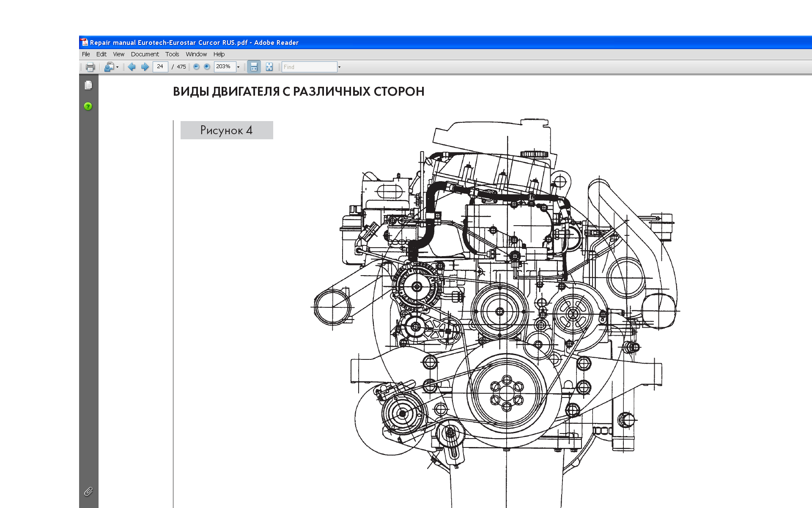The height and width of the screenshot is (508, 812).
Task: Open the Tools menu
Action: (x=172, y=54)
